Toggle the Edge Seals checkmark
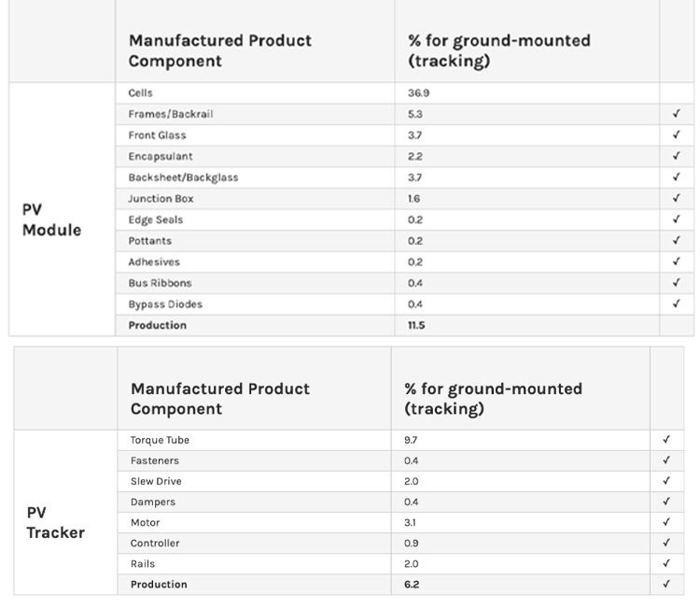This screenshot has height=608, width=700. click(677, 219)
